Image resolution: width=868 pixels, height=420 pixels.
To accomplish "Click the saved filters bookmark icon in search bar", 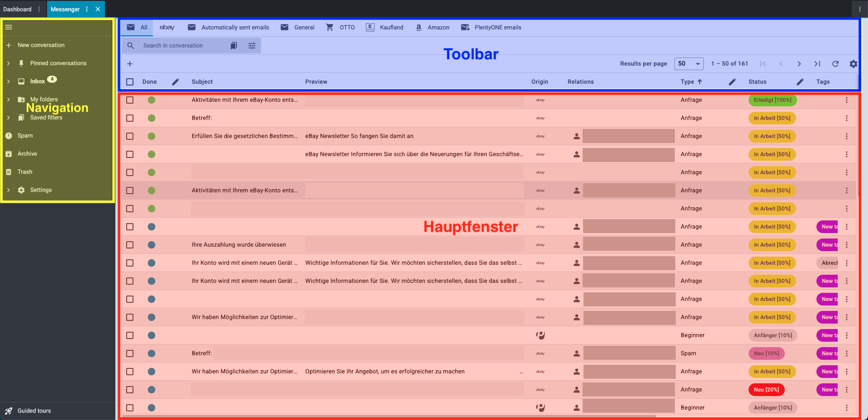I will pyautogui.click(x=233, y=46).
